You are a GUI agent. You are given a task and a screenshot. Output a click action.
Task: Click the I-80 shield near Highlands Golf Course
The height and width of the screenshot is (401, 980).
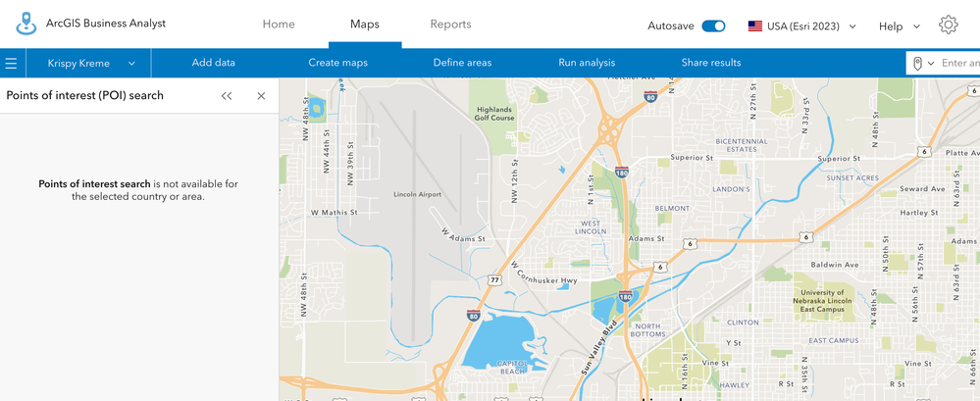coord(650,96)
